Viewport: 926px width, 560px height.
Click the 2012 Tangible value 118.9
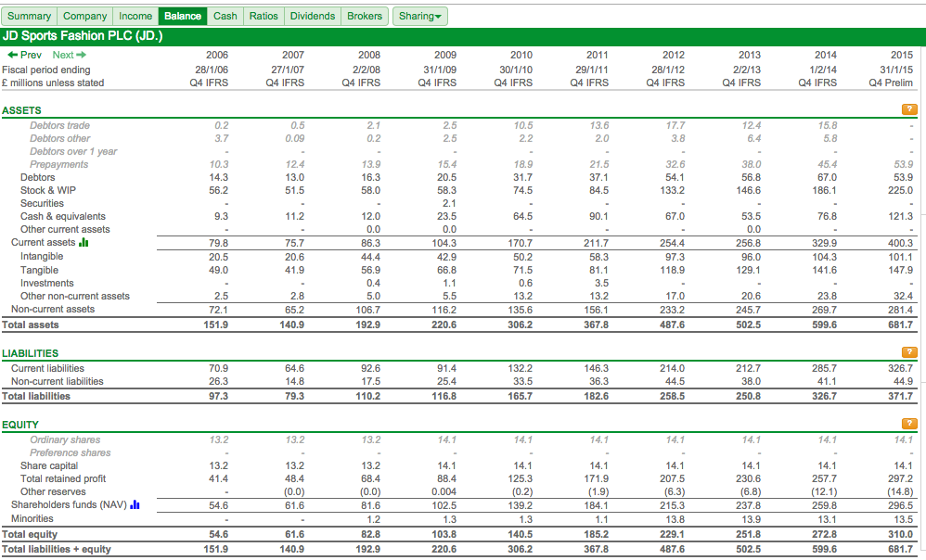[673, 270]
